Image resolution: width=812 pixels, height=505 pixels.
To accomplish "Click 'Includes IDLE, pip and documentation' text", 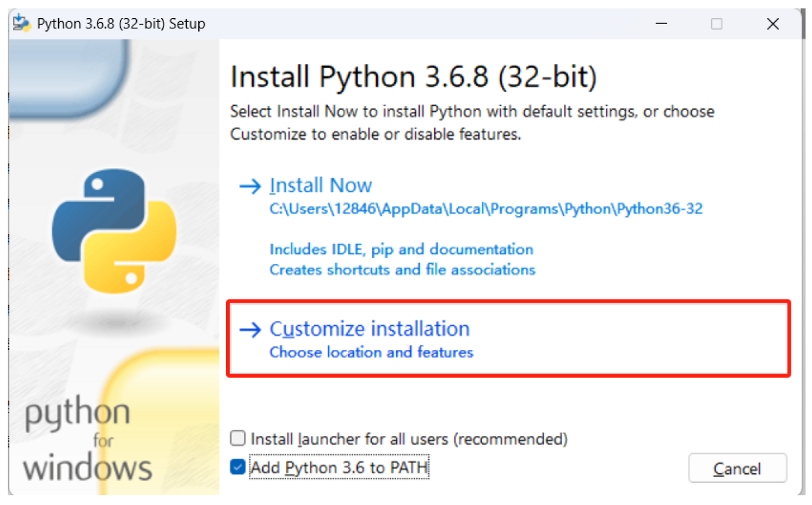I will pos(401,250).
